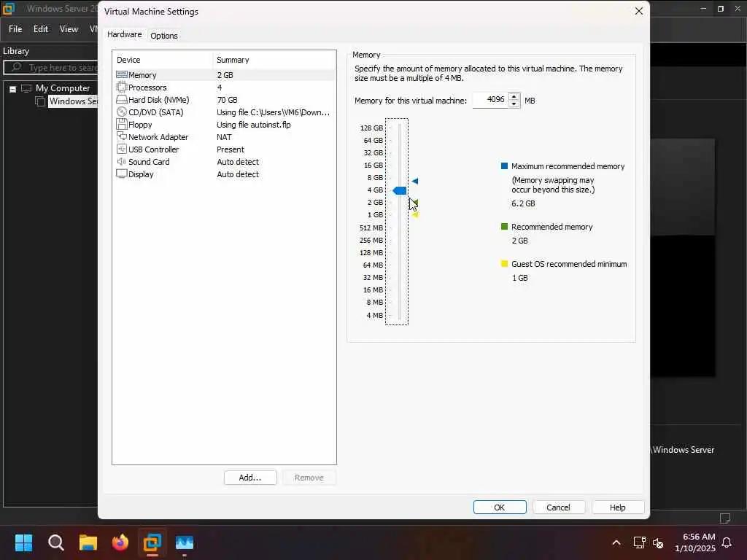Screen dimensions: 747x560
Task: Collapse the My Computer tree node
Action: coord(13,88)
